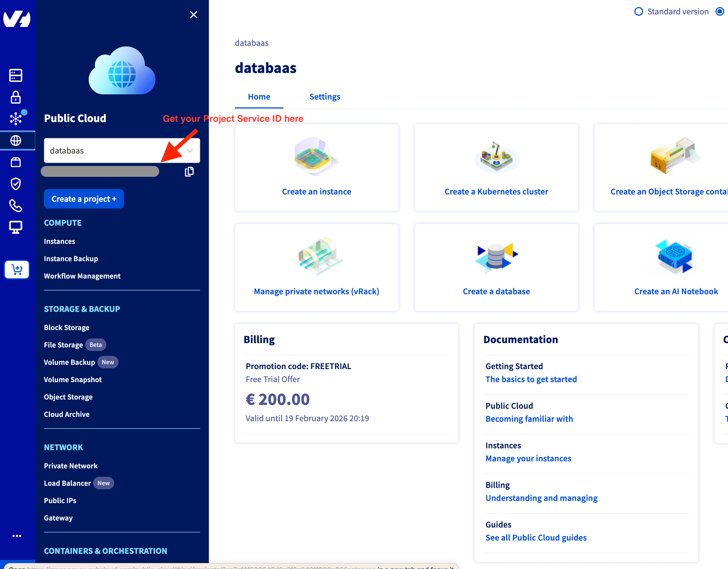
Task: Click the three-dots more icon in left rail
Action: tap(17, 536)
